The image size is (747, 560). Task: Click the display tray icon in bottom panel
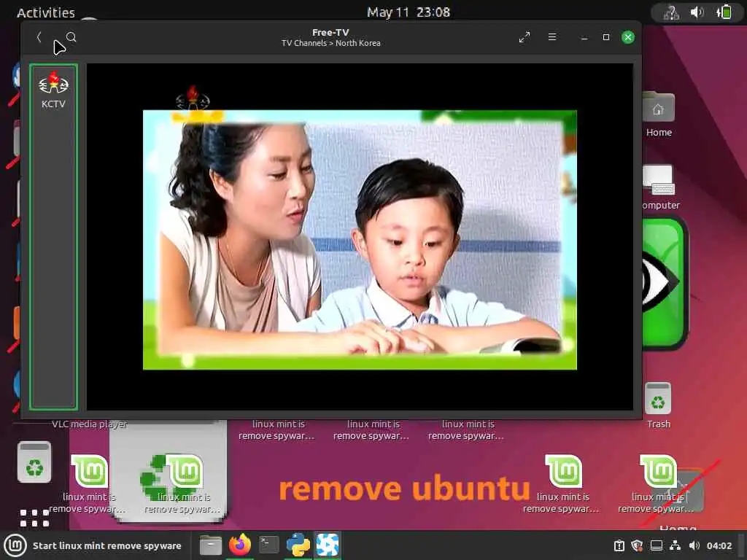657,545
